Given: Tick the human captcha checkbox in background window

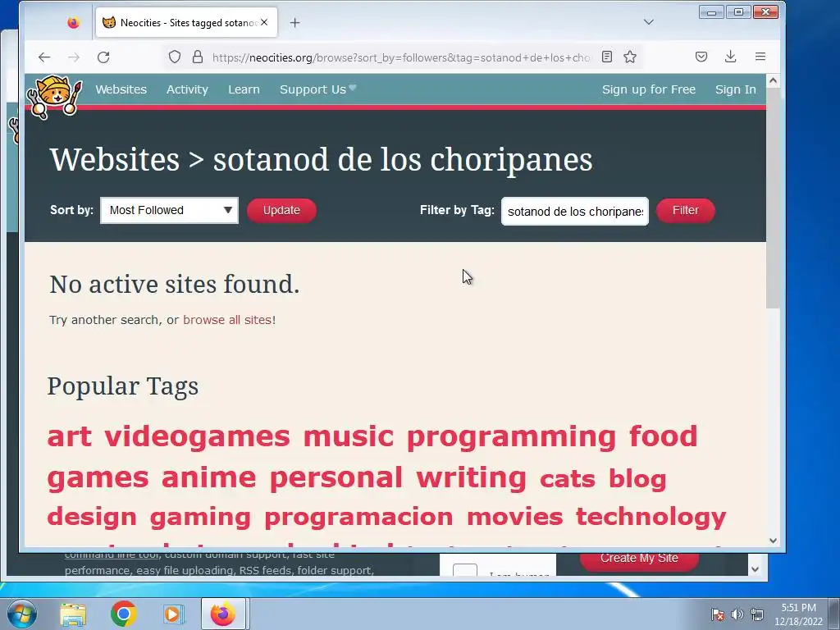Looking at the screenshot, I should click(465, 569).
